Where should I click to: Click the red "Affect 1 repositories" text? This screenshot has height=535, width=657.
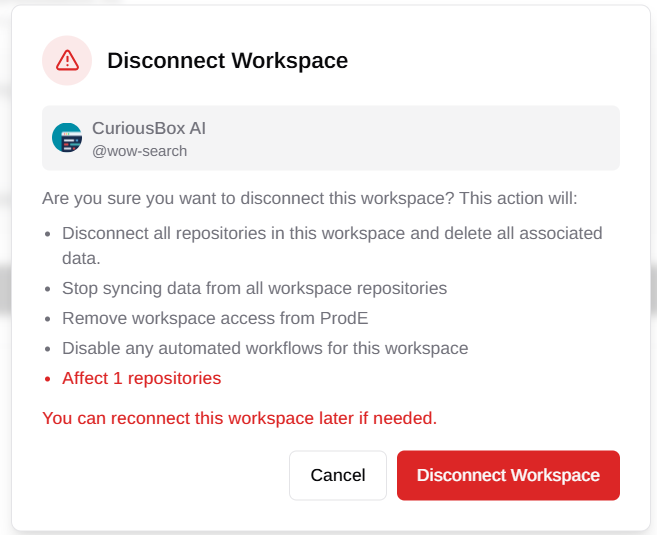[x=142, y=378]
